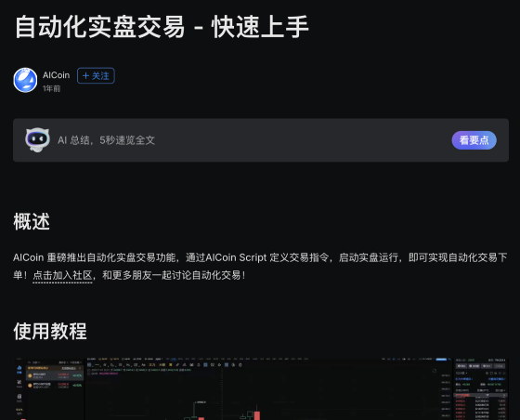The width and height of the screenshot is (520, 420).
Task: Click the AI robot summary icon
Action: 37,139
